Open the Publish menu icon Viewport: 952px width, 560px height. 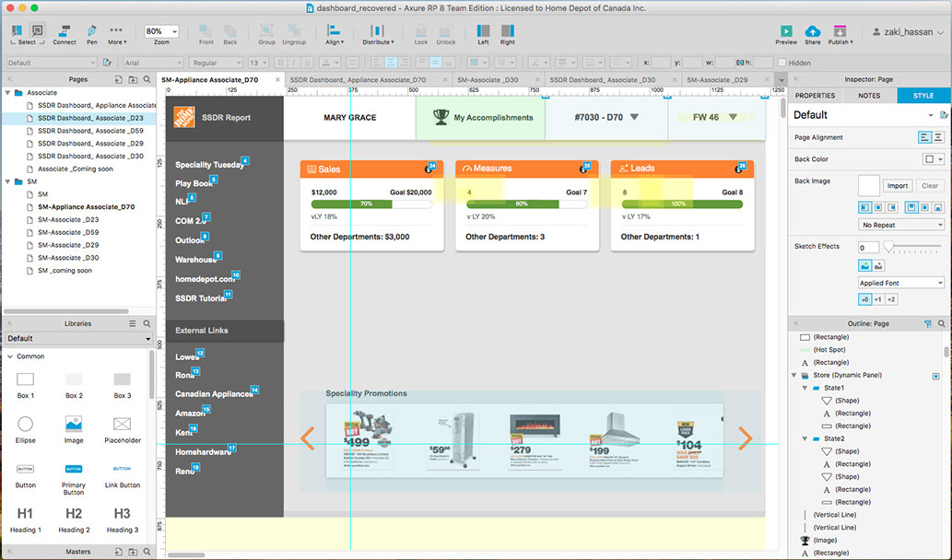[840, 31]
